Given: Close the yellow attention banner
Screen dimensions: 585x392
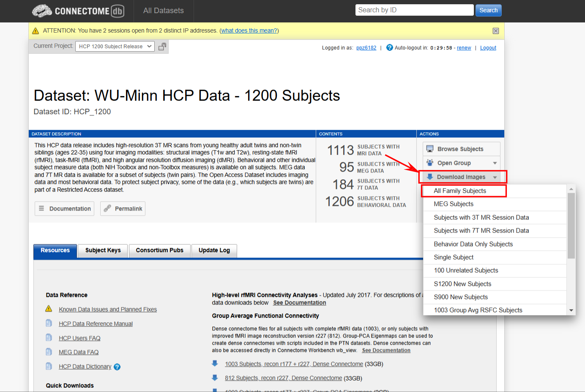Looking at the screenshot, I should point(496,31).
